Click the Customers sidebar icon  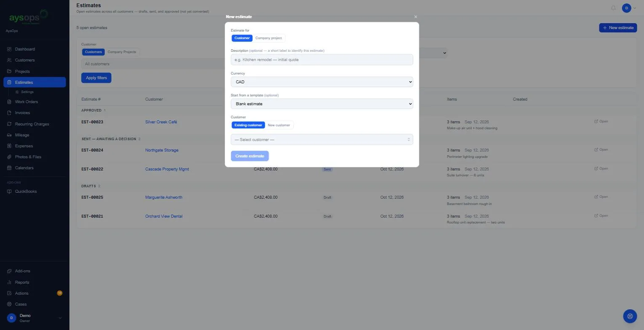click(x=9, y=60)
